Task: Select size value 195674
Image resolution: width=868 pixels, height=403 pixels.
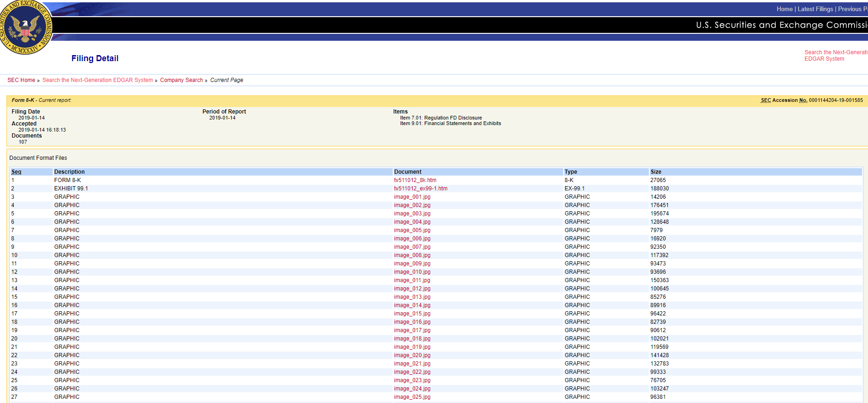Action: point(660,214)
